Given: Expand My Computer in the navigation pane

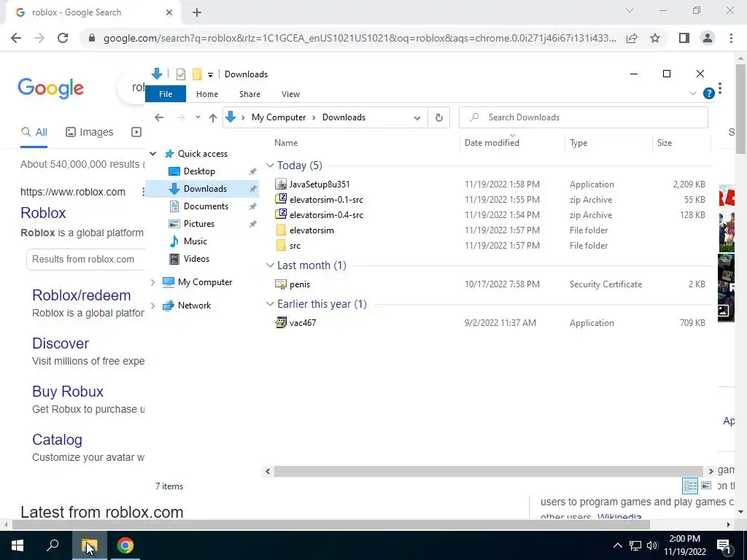Looking at the screenshot, I should pos(153,282).
